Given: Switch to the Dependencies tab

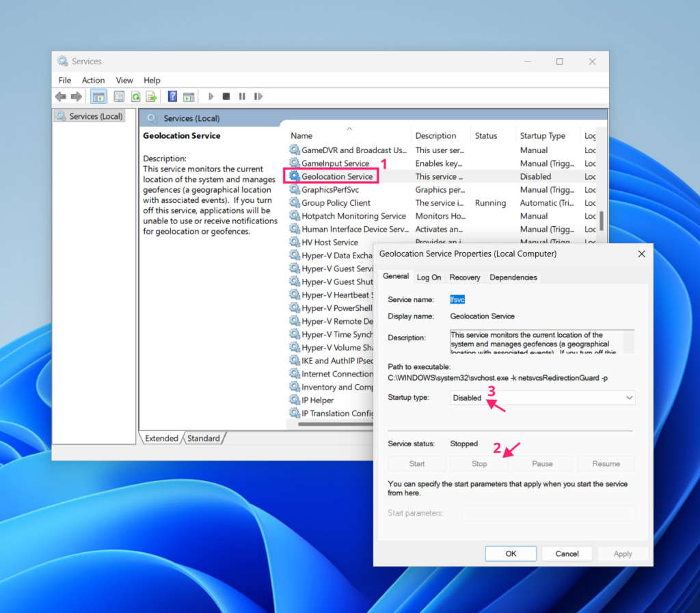Looking at the screenshot, I should [x=513, y=277].
